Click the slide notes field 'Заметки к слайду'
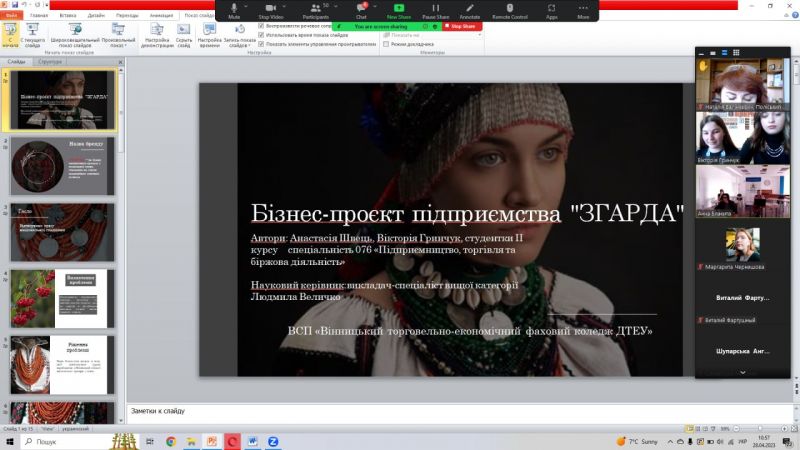 coord(458,413)
